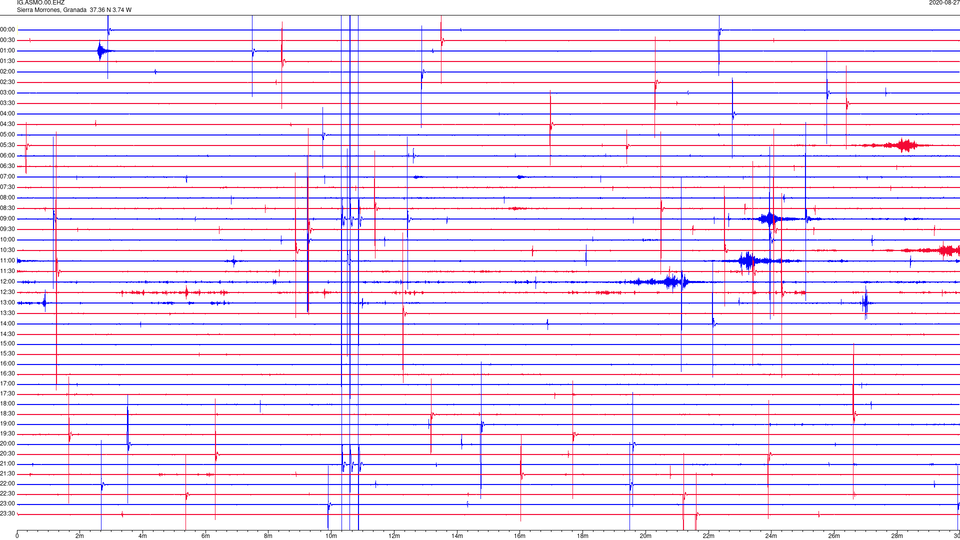Select the 23:30 trace time label
The image size is (960, 540).
tap(8, 514)
